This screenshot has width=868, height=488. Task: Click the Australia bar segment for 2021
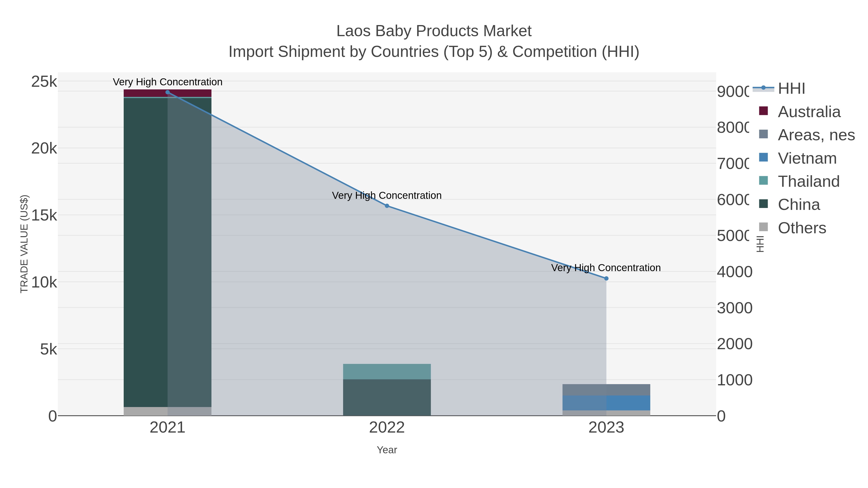pos(168,93)
